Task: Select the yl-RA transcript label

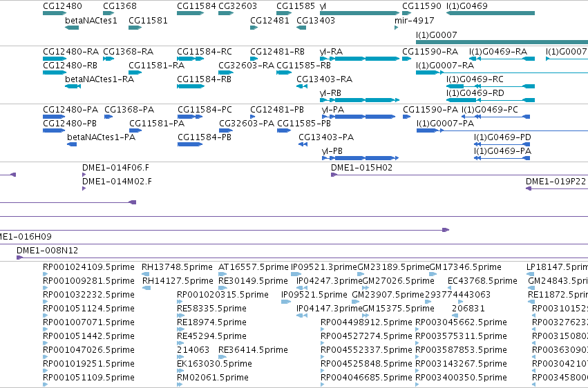Action: pyautogui.click(x=331, y=51)
